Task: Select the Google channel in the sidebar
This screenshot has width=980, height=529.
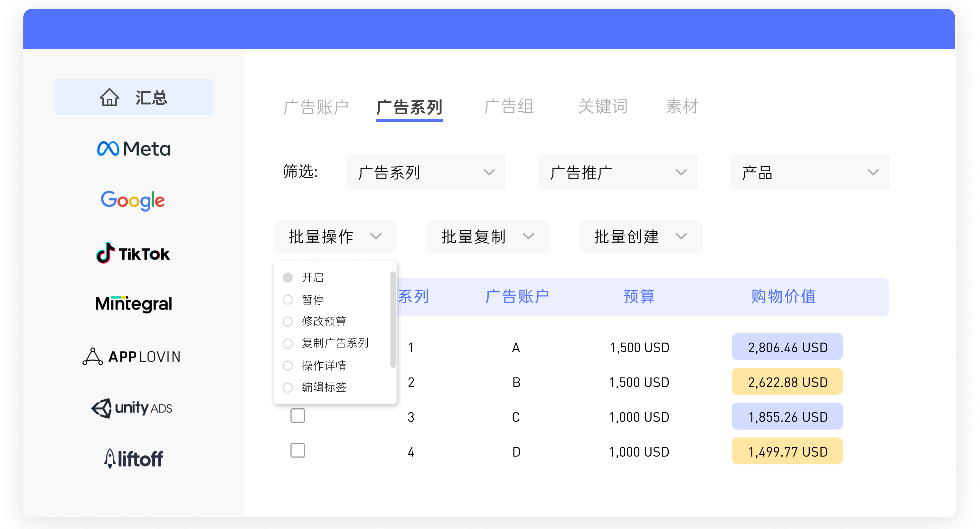Action: coord(133,201)
